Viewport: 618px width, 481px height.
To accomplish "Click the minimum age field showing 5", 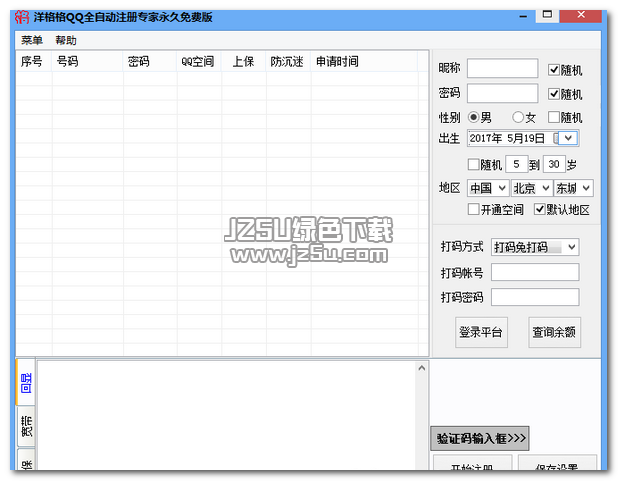I will click(516, 164).
